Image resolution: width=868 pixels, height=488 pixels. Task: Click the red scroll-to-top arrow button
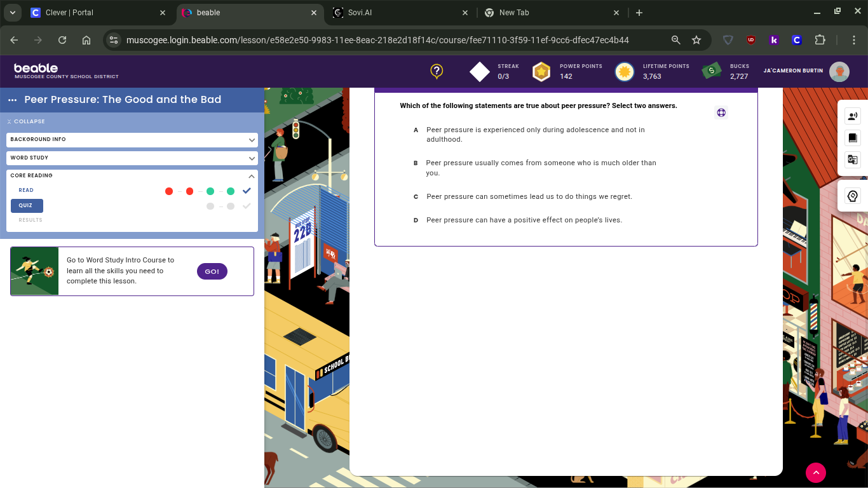point(815,472)
